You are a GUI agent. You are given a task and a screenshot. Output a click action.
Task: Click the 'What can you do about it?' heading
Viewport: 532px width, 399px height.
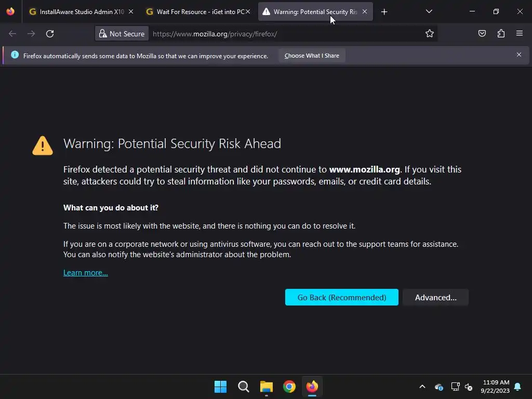[x=111, y=208]
